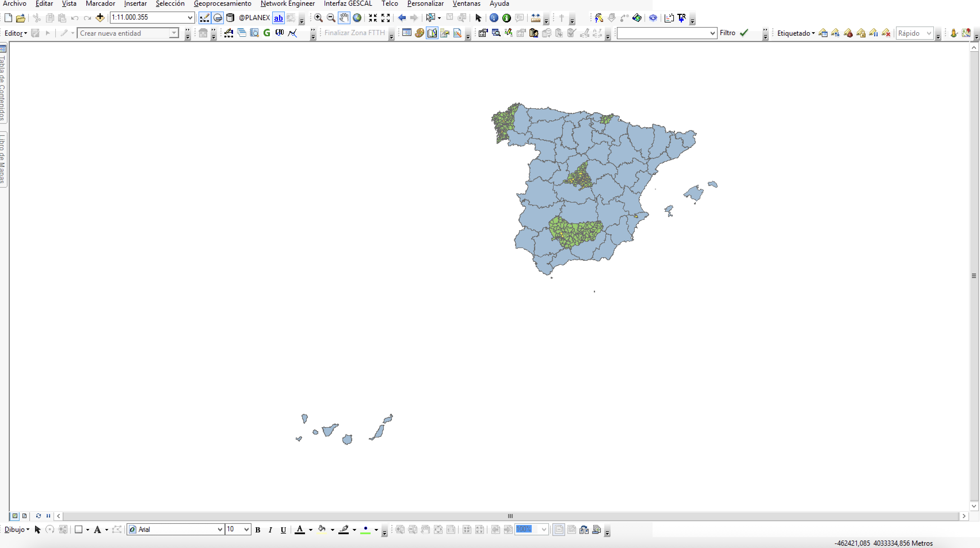Open the Archivo menu
This screenshot has height=548, width=980.
(x=14, y=3)
